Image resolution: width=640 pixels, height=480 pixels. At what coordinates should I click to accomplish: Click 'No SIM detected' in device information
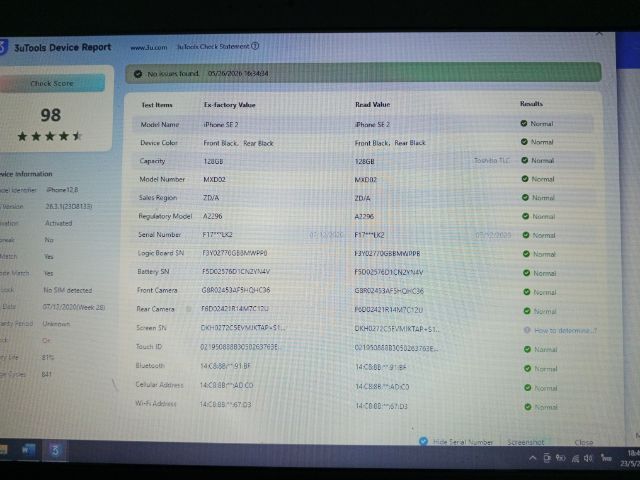coord(67,290)
